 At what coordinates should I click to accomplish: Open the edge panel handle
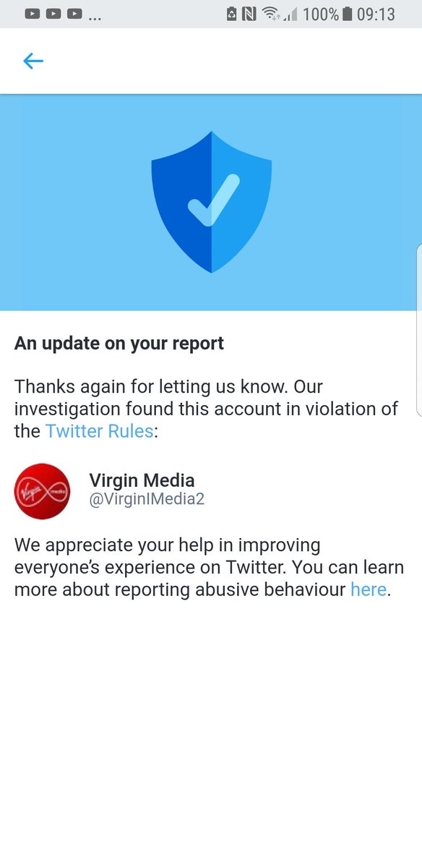tap(419, 330)
